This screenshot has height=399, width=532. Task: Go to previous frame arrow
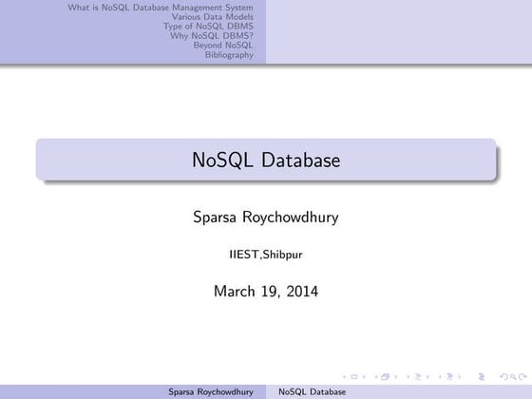click(376, 376)
